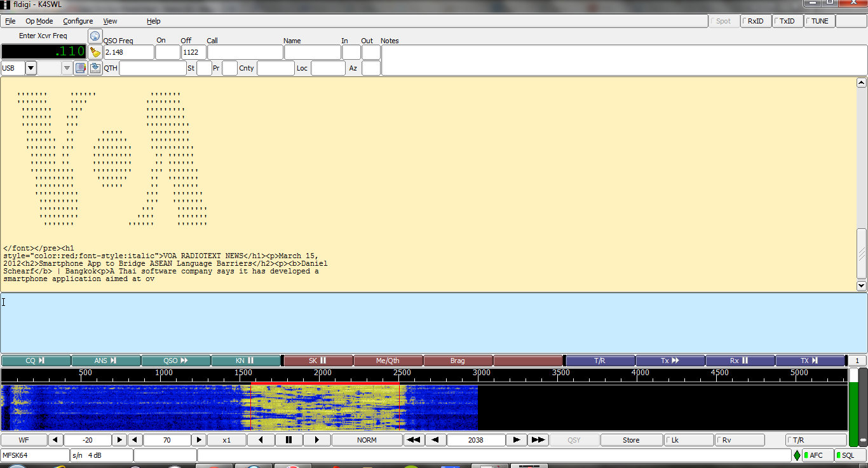Viewport: 868px width, 468px height.
Task: Click the green diamond indicator beside AFC
Action: [x=797, y=455]
